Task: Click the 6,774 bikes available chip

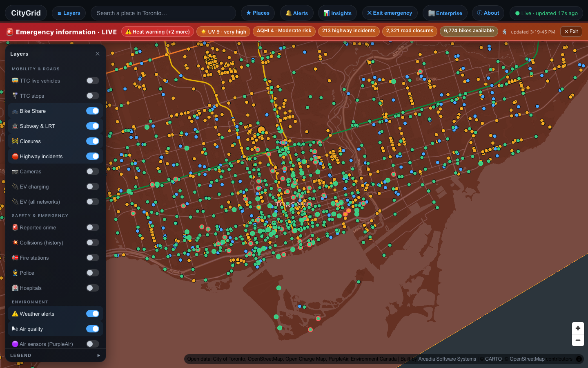Action: coord(469,31)
